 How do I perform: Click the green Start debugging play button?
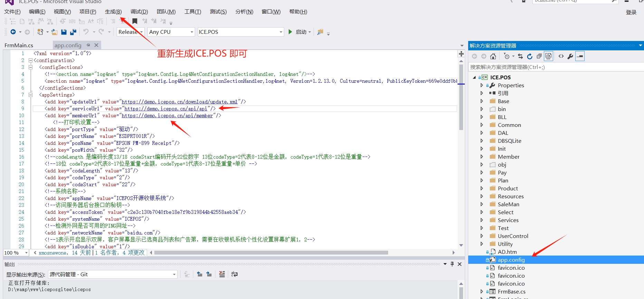tap(290, 32)
